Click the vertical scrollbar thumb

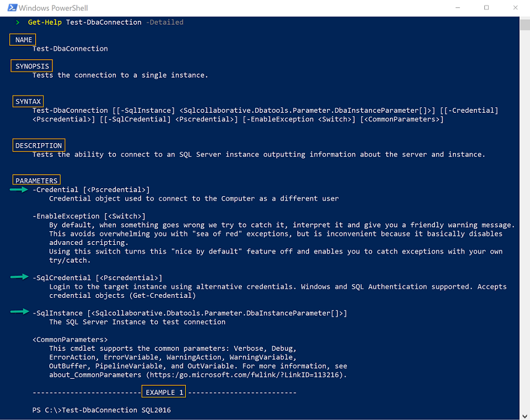point(525,25)
